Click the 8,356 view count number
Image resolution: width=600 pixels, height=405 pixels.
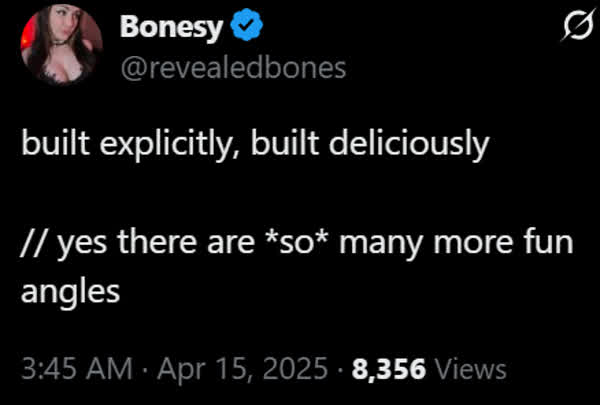coord(390,370)
